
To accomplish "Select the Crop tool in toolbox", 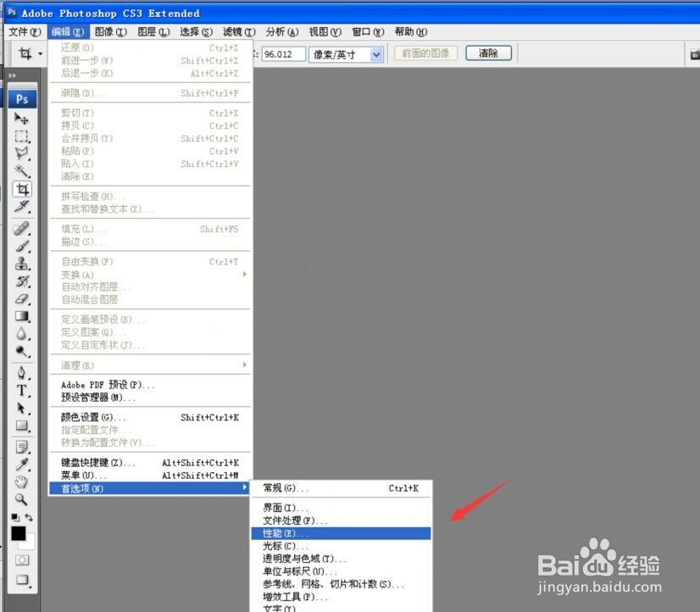I will click(x=22, y=189).
